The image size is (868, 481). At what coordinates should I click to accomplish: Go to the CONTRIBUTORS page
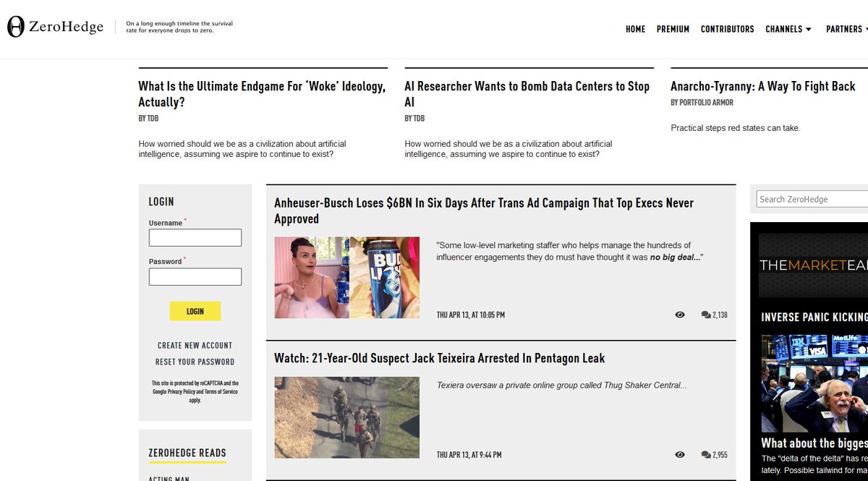click(727, 29)
